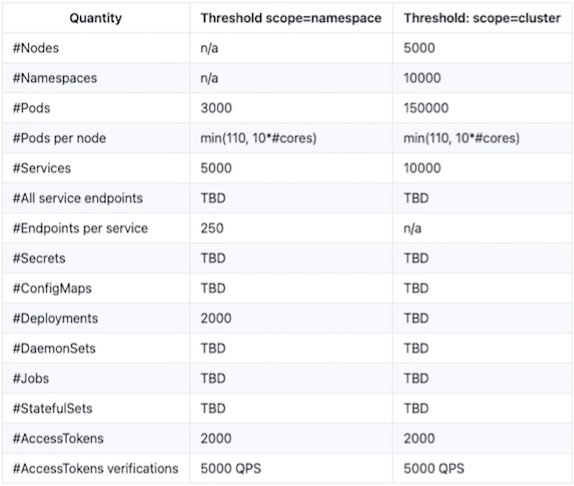Select the #AccessTokens cluster value 2000
574x486 pixels.
pyautogui.click(x=419, y=438)
